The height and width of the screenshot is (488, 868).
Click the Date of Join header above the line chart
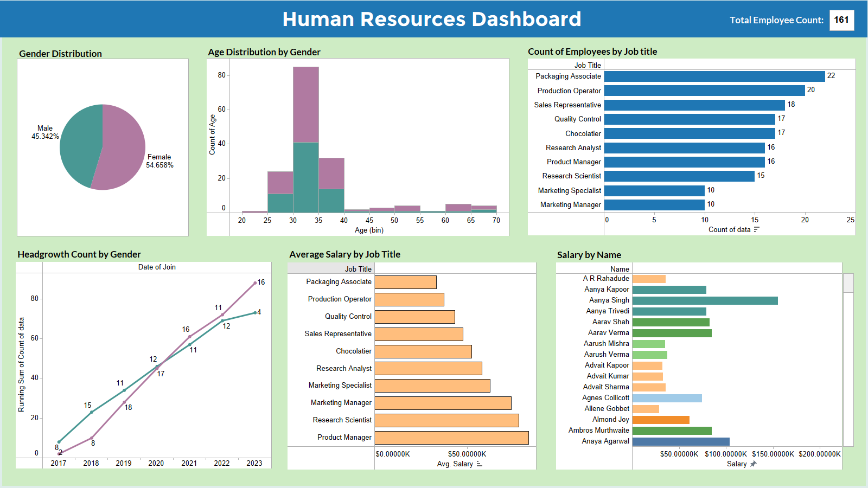[x=156, y=267]
